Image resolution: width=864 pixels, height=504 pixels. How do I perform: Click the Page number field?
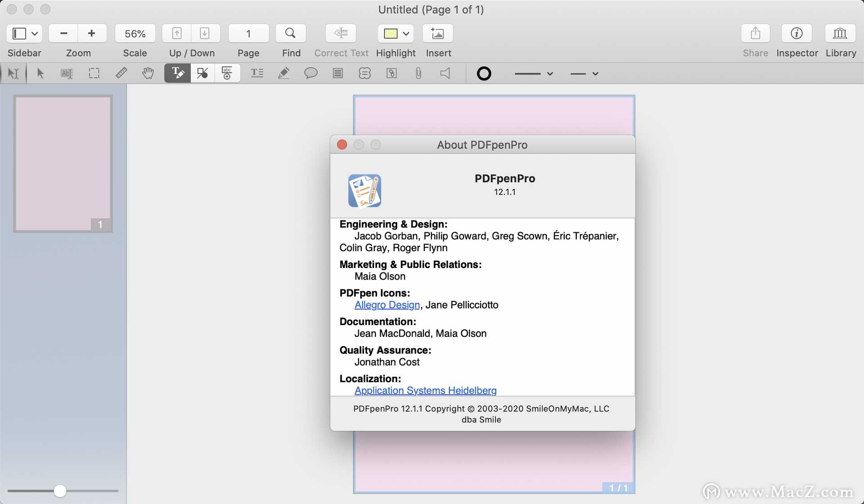tap(248, 33)
